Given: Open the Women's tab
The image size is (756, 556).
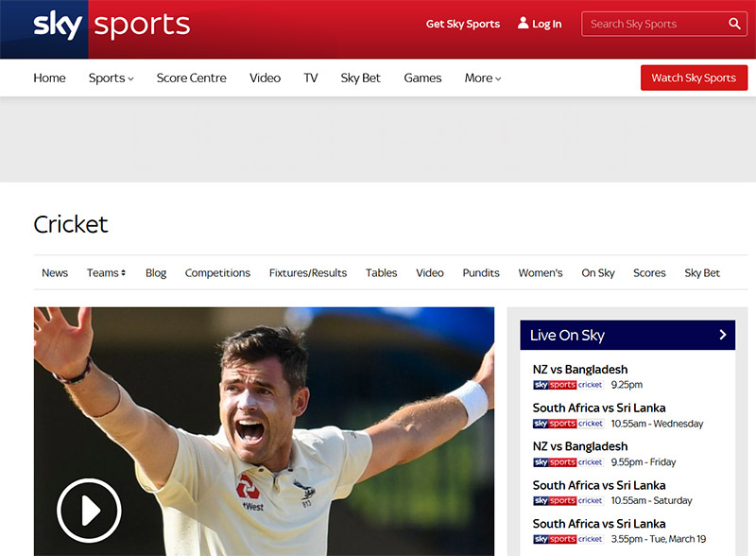Looking at the screenshot, I should (x=541, y=272).
